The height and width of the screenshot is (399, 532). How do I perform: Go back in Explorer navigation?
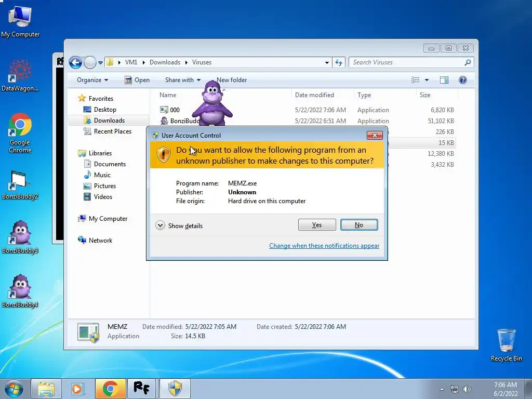[x=75, y=62]
